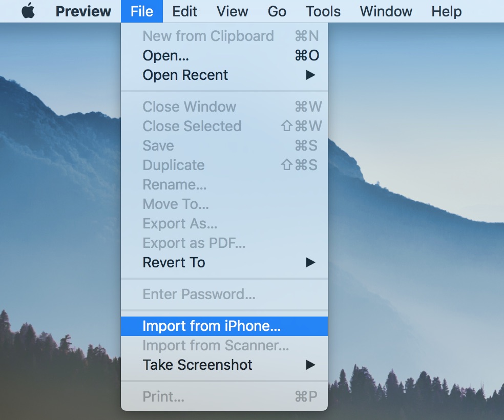The height and width of the screenshot is (420, 504).
Task: Open the Go menu
Action: click(x=277, y=11)
